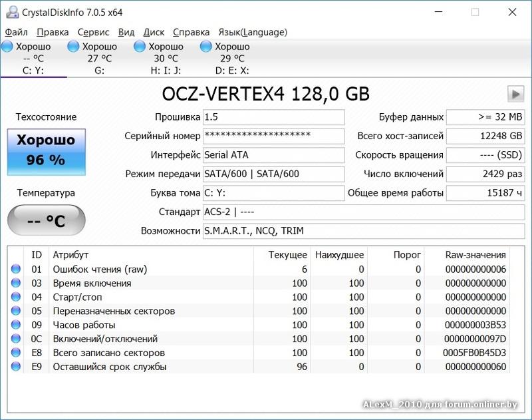Screen dimensions: 532x420
Task: Click raw value 00000000097D
Action: 475,339
